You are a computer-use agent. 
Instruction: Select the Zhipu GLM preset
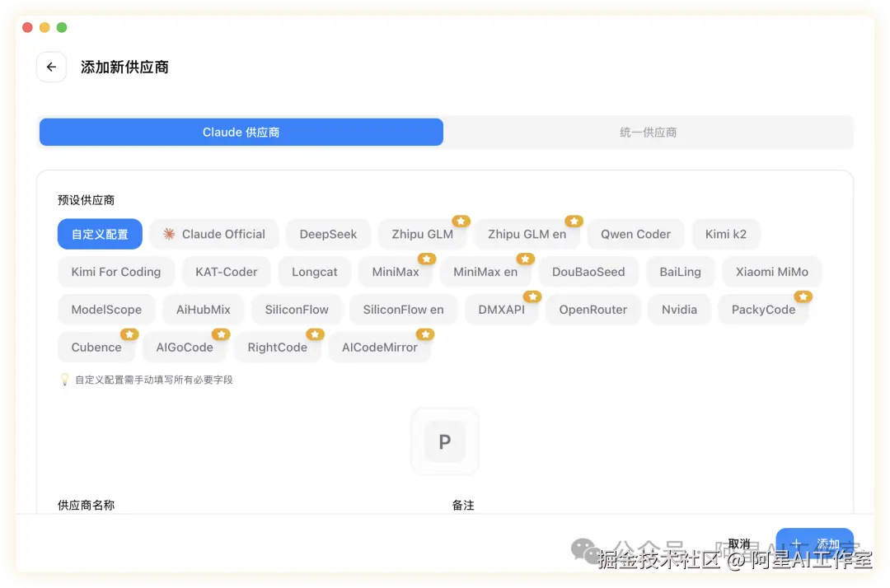coord(422,234)
